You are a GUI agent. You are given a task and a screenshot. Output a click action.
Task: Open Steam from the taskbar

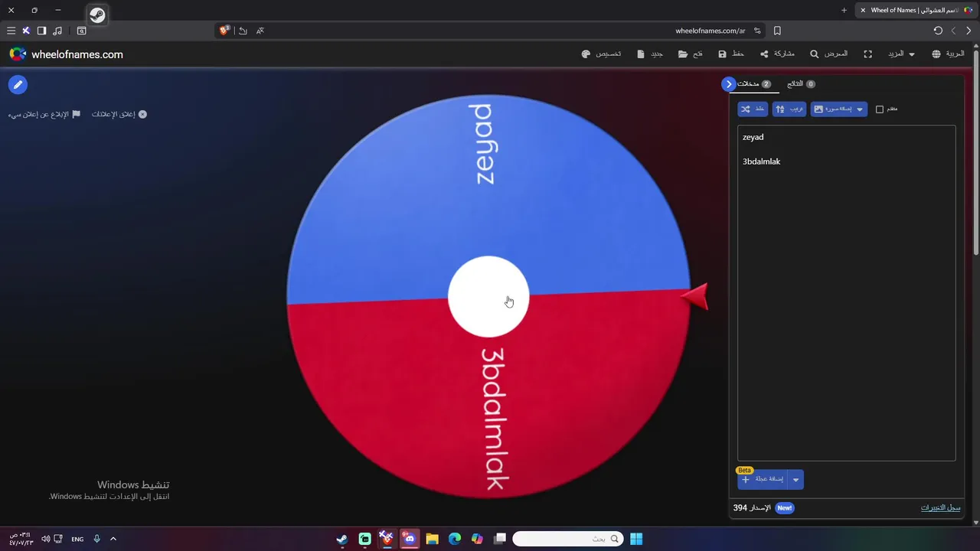[x=342, y=539]
